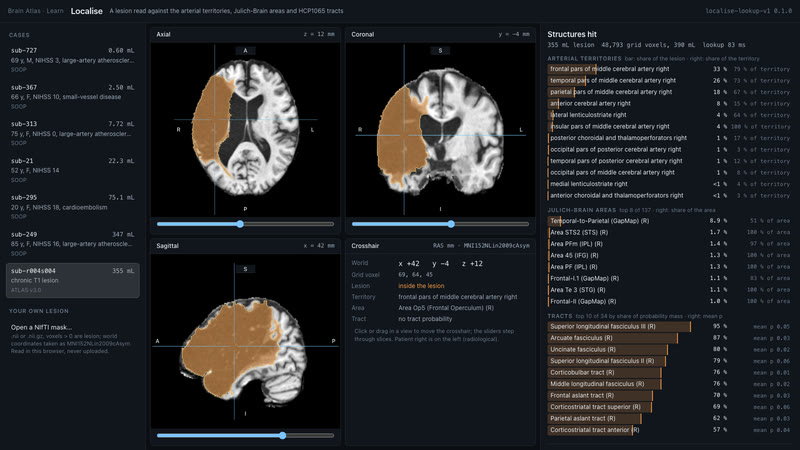The image size is (800, 450).
Task: Open a NIfTI mask file
Action: 41,327
